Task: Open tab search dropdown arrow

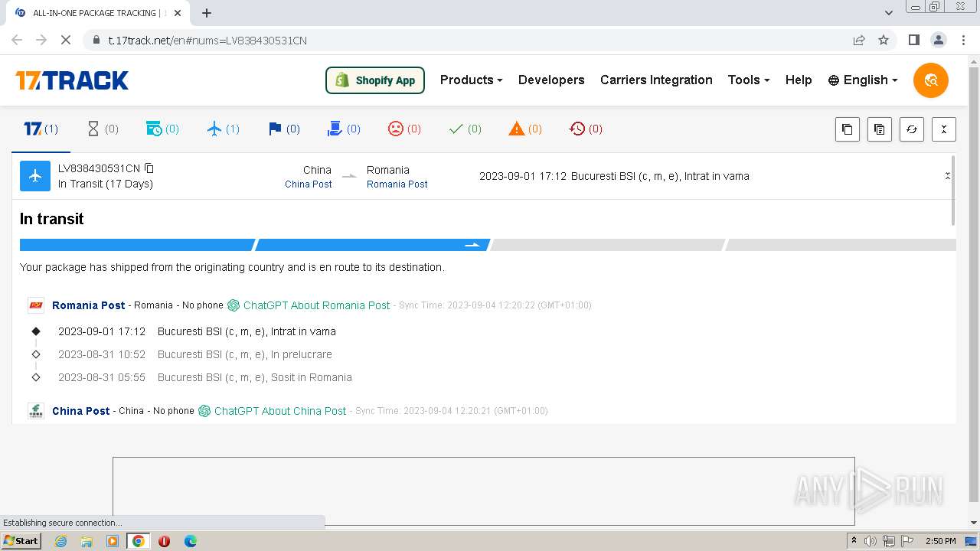Action: click(x=889, y=13)
